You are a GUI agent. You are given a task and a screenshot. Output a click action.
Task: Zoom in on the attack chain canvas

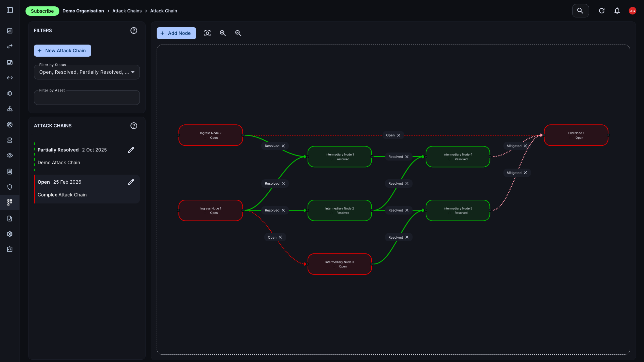[x=223, y=33]
